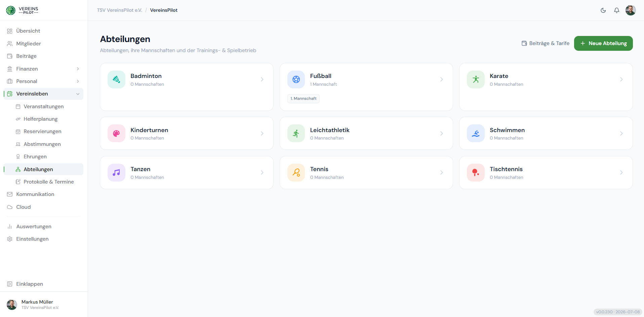Open notifications via the bell icon
The image size is (644, 317).
(x=617, y=10)
